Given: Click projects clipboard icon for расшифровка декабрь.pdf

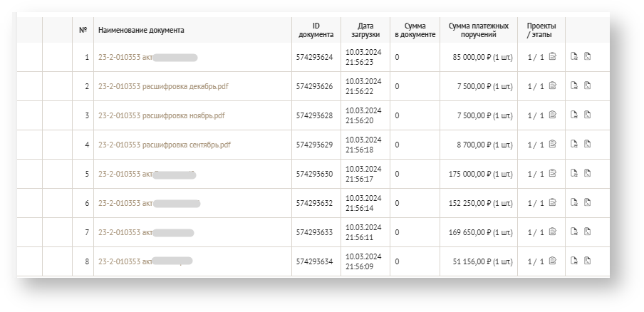Looking at the screenshot, I should tap(552, 86).
